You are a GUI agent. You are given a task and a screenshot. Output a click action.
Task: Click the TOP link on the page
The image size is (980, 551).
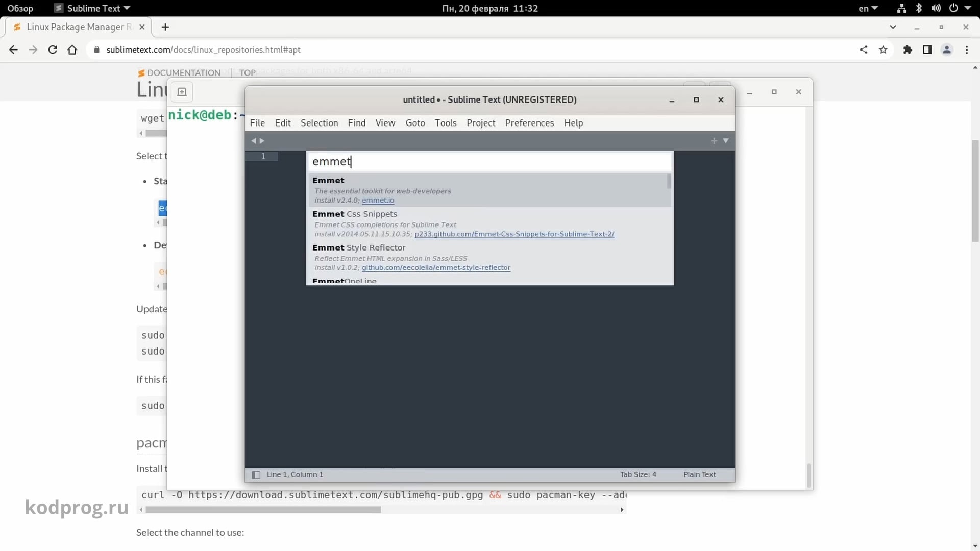(x=248, y=72)
